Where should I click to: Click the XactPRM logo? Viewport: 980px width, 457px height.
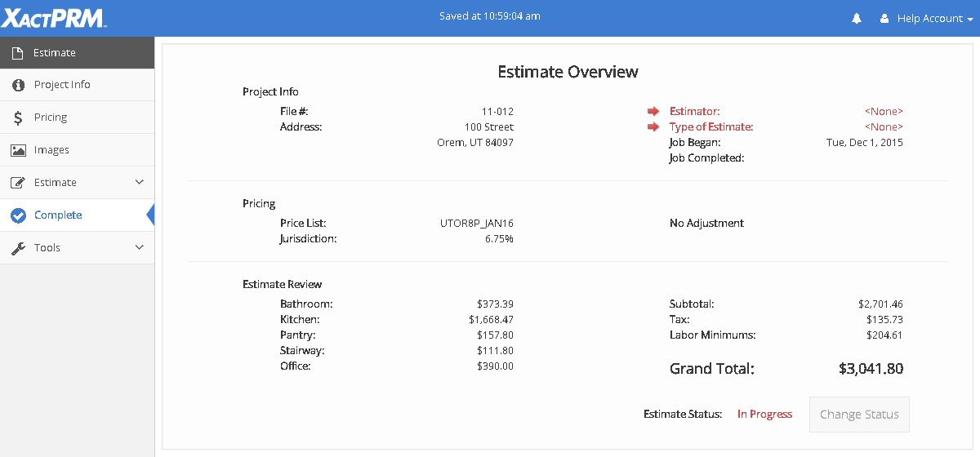[x=52, y=18]
